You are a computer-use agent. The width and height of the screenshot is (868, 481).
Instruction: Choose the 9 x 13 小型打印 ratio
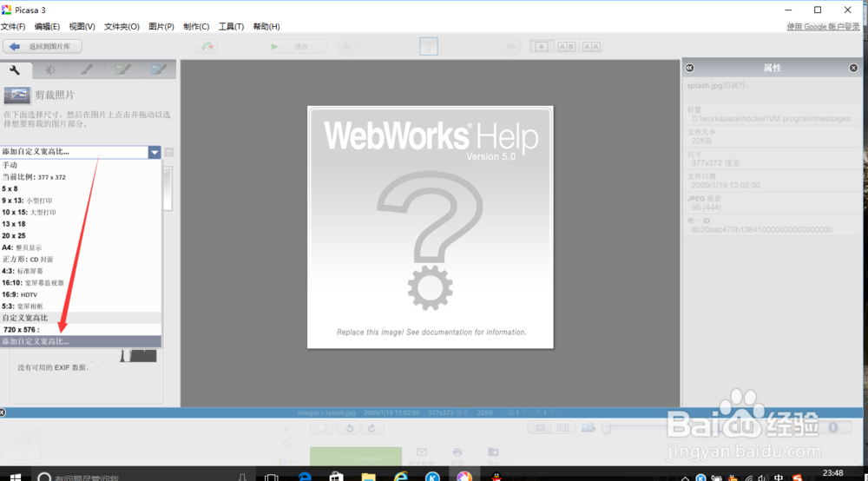pos(81,201)
